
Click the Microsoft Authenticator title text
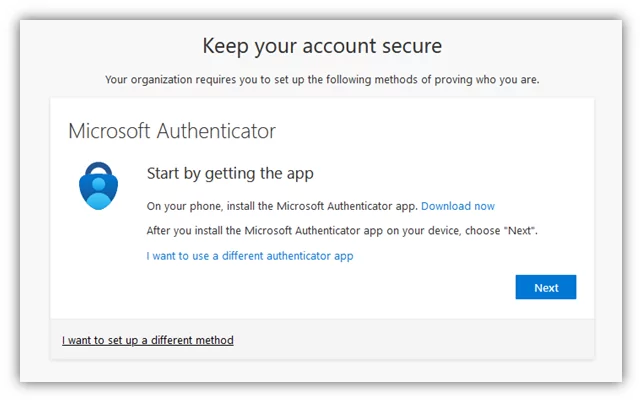172,131
